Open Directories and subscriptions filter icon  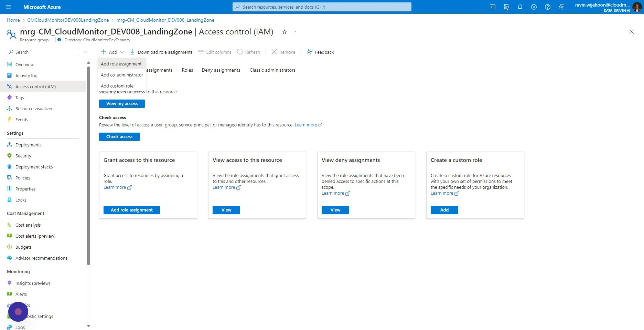pyautogui.click(x=506, y=7)
